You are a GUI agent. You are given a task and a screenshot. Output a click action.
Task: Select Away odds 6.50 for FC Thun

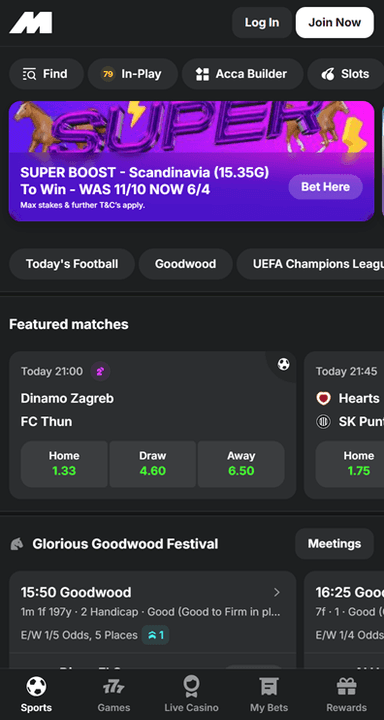(241, 464)
